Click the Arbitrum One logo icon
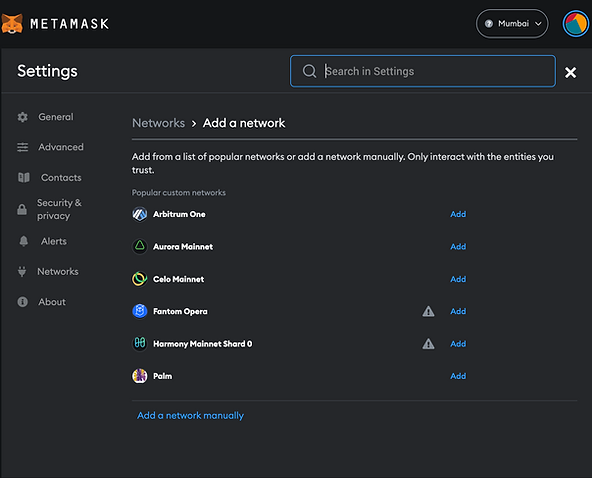 tap(139, 214)
